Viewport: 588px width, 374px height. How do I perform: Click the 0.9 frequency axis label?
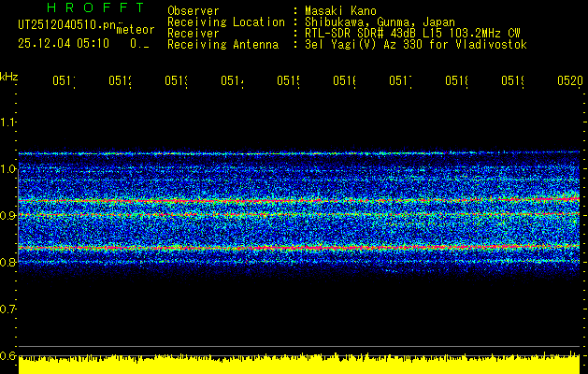(7, 216)
